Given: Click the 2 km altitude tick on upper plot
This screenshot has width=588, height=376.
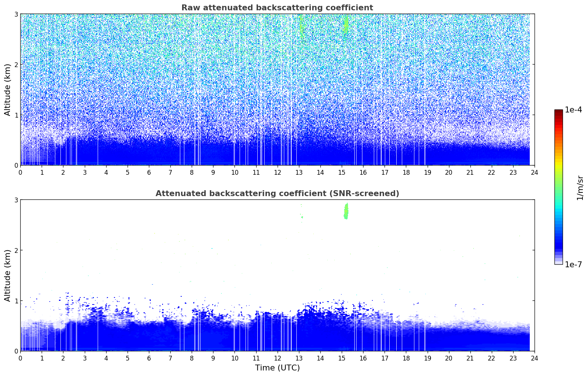Looking at the screenshot, I should (x=16, y=65).
